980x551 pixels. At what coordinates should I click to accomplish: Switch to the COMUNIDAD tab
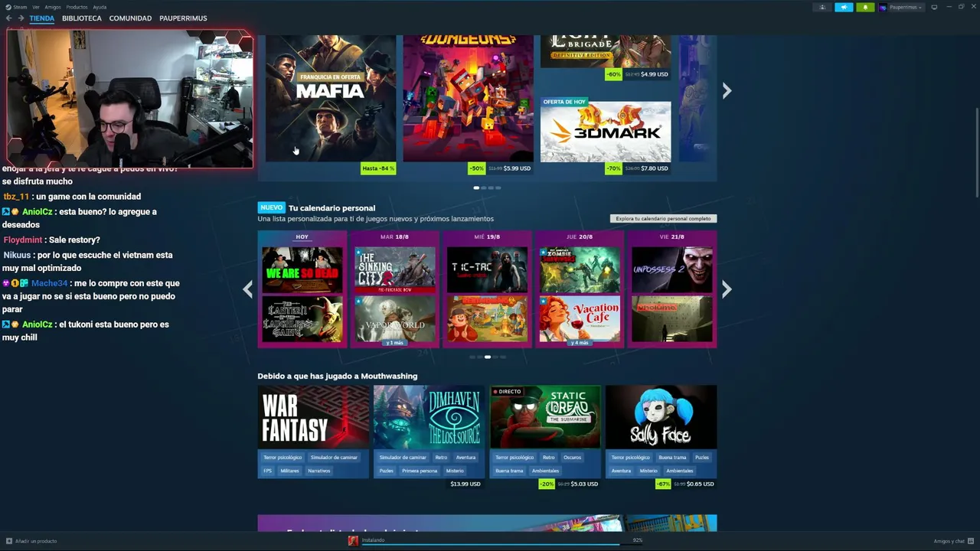click(x=130, y=18)
